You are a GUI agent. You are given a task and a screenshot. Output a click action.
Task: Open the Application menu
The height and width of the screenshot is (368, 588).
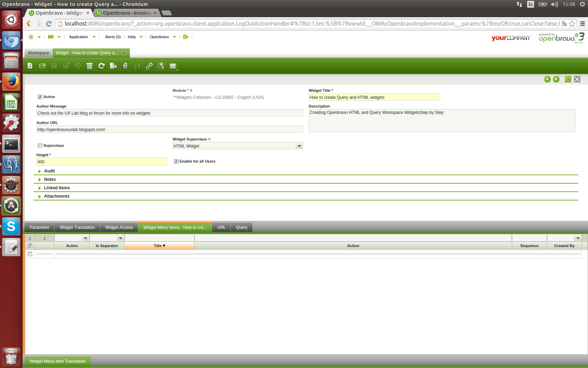click(x=79, y=37)
